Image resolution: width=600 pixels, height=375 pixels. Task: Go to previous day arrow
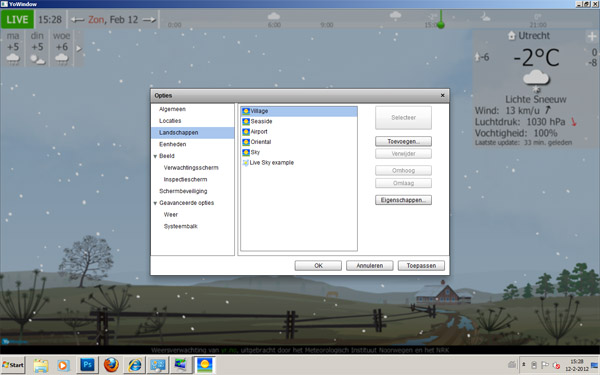click(77, 20)
